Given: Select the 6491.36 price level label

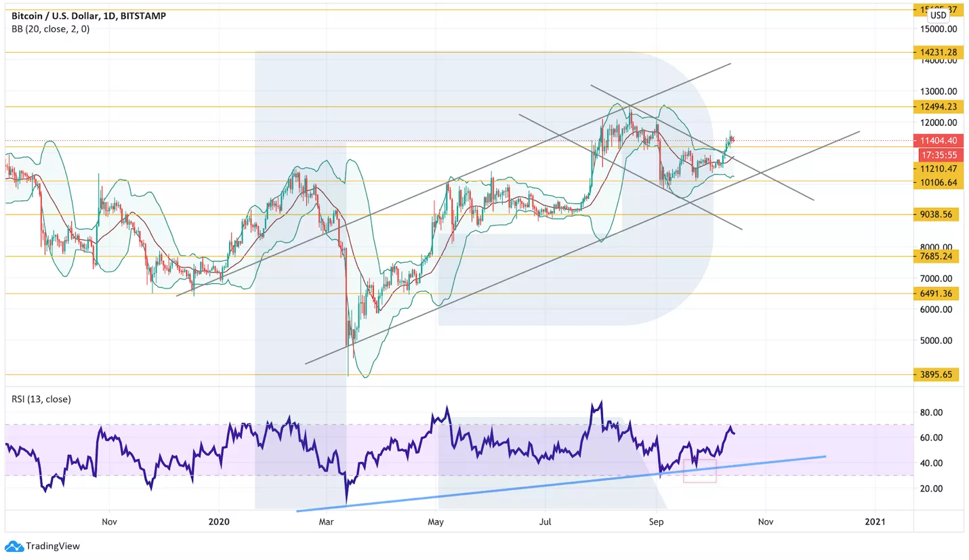Looking at the screenshot, I should (x=937, y=294).
